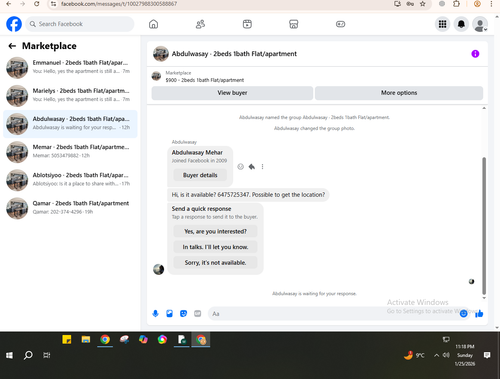The image size is (500, 379).
Task: Click View buyer button
Action: [x=232, y=93]
